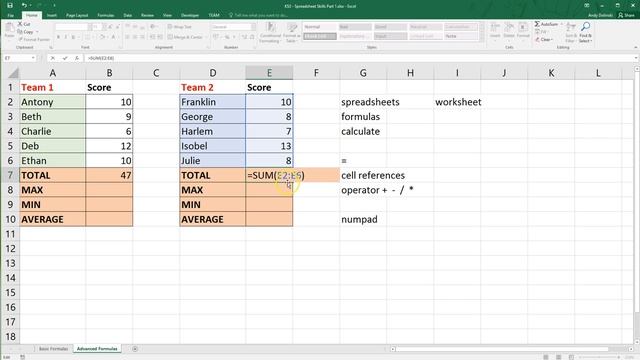Toggle Italic formatting
The height and width of the screenshot is (360, 640).
click(x=66, y=37)
